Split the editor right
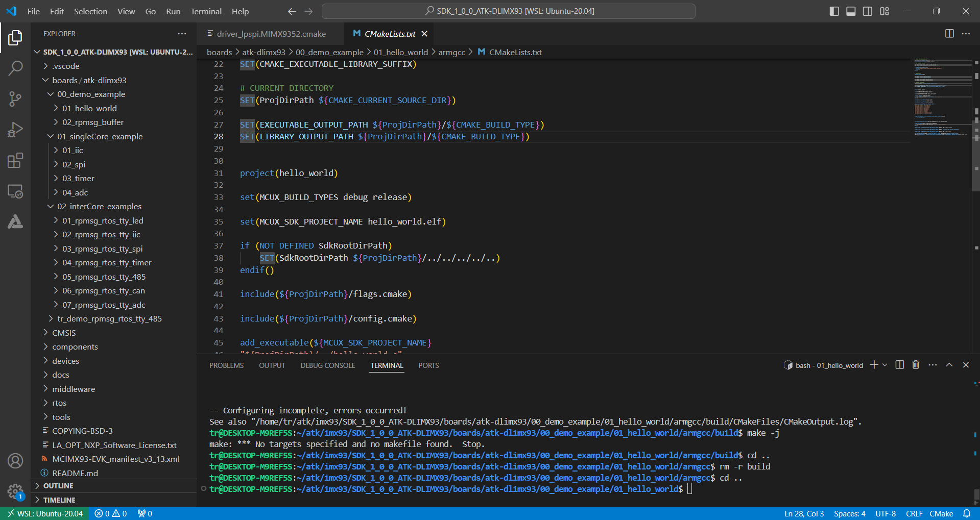Viewport: 980px width, 520px height. tap(949, 34)
